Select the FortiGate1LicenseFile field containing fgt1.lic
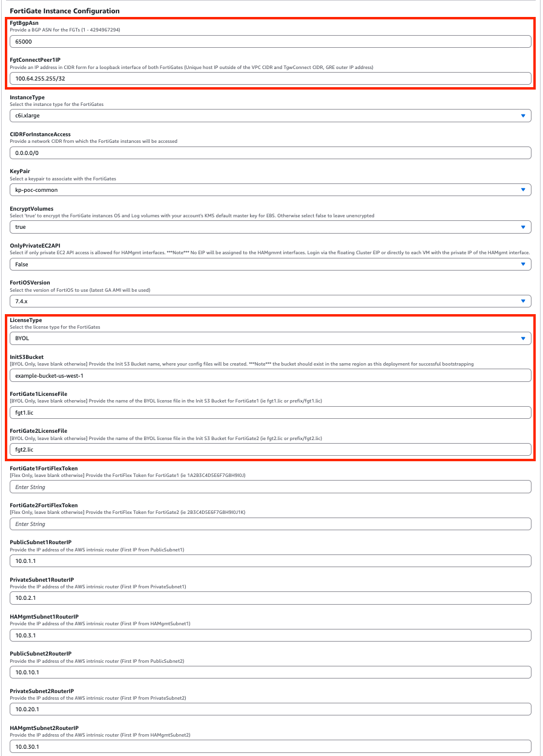The image size is (543, 756). coord(270,413)
